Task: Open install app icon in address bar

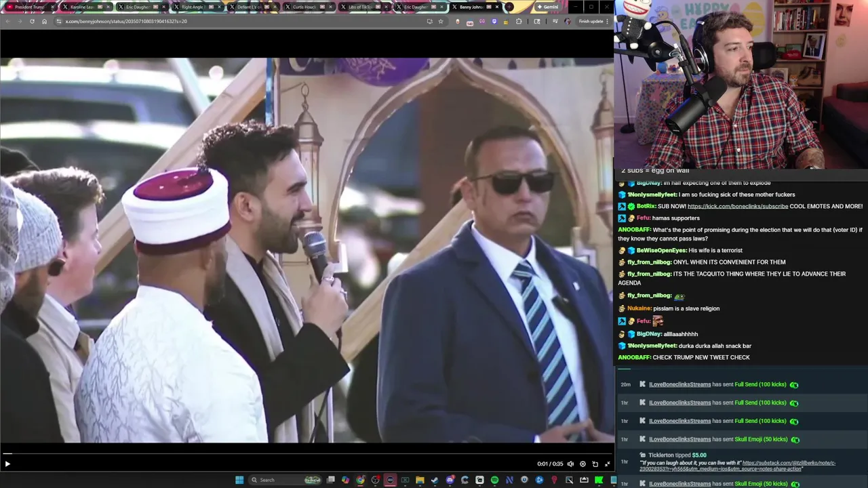Action: (x=429, y=21)
